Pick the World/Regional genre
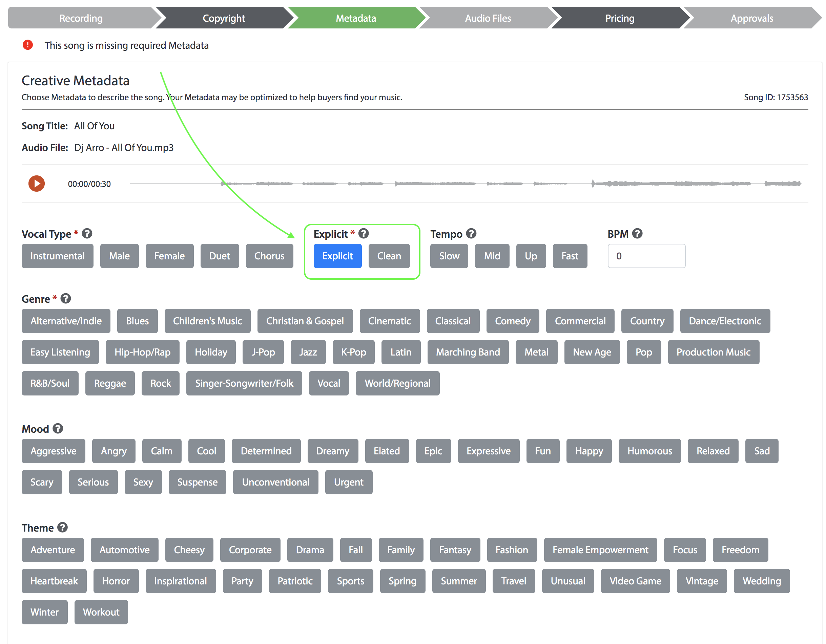 coord(397,383)
